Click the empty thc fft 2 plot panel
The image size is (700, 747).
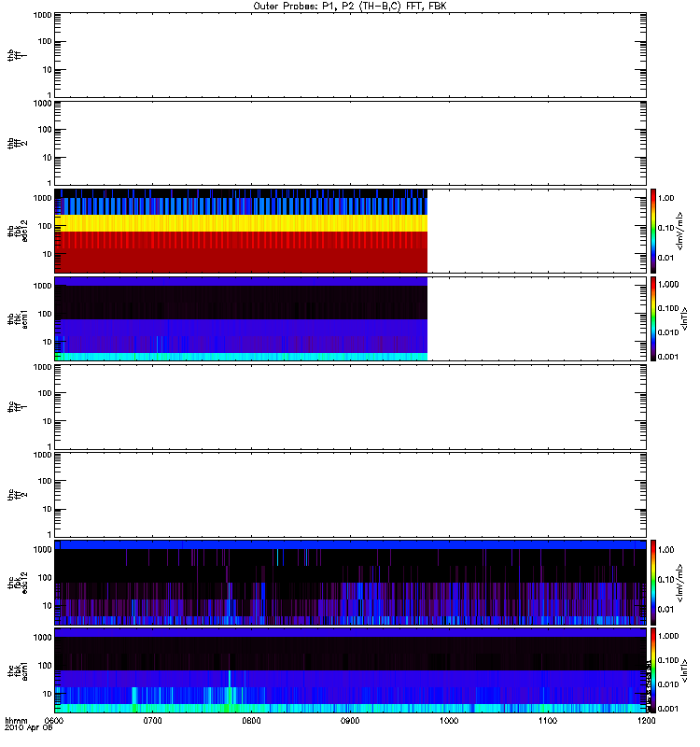[x=350, y=495]
